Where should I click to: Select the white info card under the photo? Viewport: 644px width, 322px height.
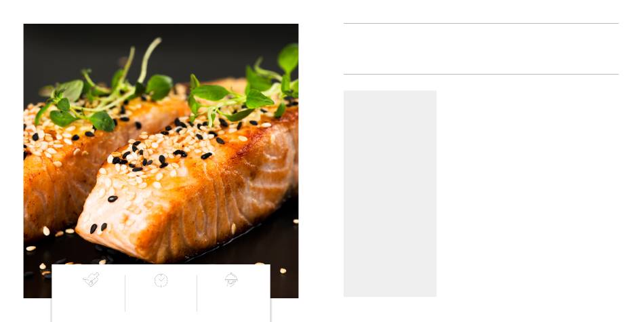tap(161, 294)
